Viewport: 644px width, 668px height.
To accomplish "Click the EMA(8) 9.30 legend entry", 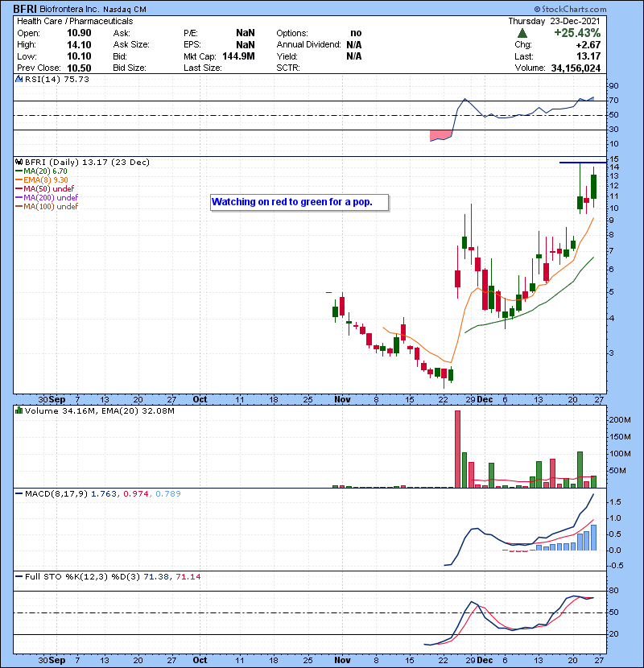I will tap(42, 179).
